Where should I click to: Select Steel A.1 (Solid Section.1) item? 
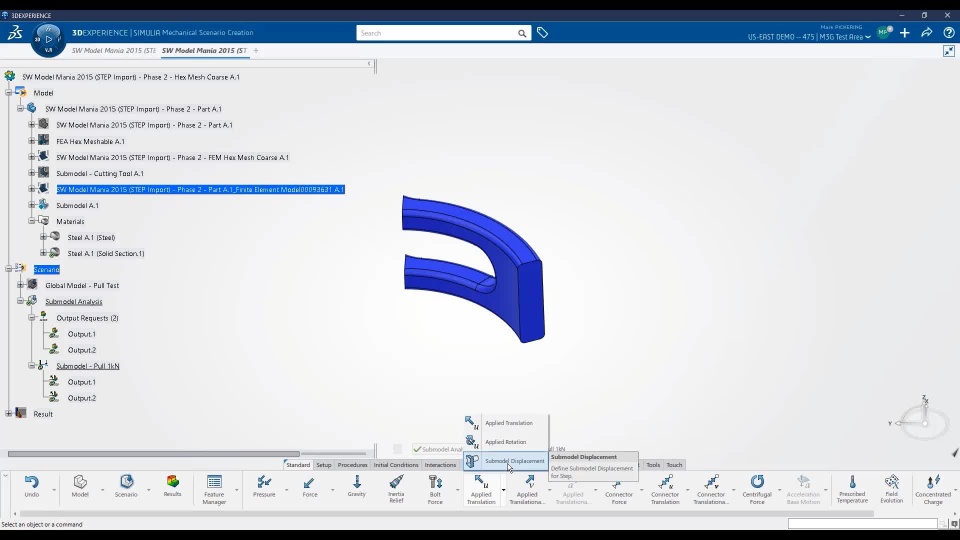coord(106,253)
